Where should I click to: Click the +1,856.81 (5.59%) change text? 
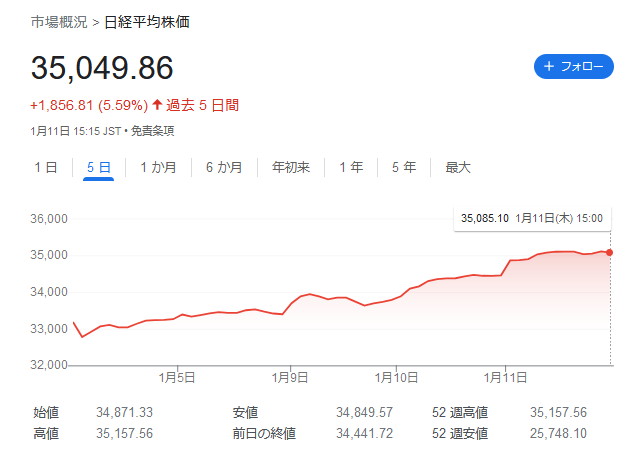89,105
